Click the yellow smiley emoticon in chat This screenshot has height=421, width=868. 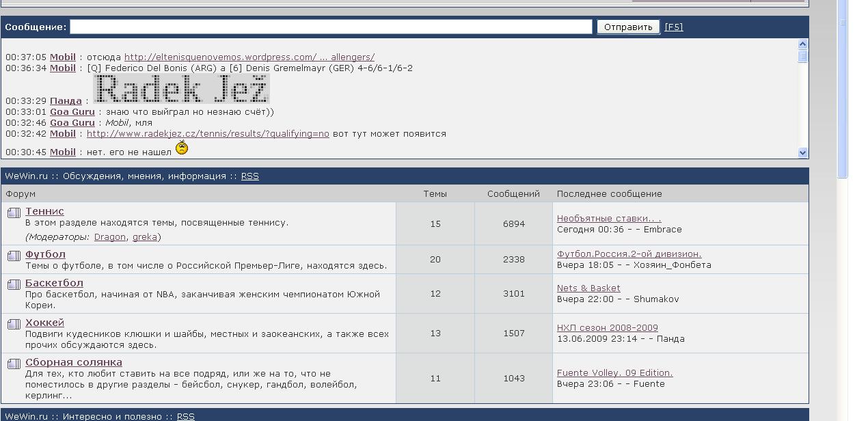[x=182, y=148]
